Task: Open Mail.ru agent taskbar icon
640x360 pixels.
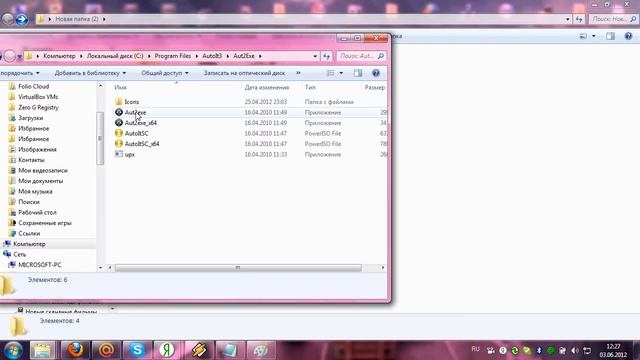Action: [x=107, y=350]
